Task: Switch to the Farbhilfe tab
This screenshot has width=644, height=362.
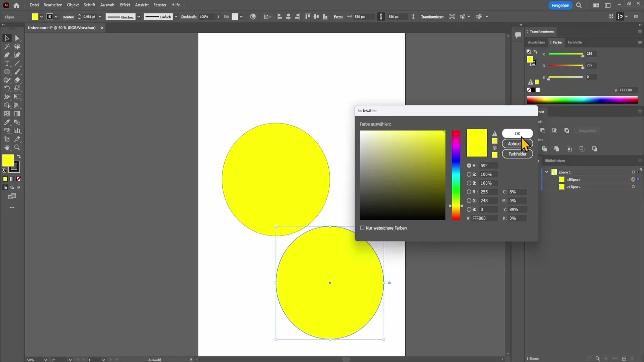Action: pyautogui.click(x=575, y=43)
